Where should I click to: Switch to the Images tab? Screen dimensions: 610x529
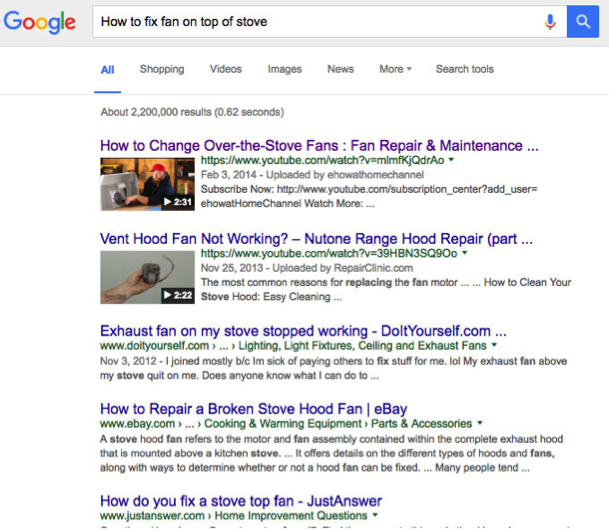[284, 69]
